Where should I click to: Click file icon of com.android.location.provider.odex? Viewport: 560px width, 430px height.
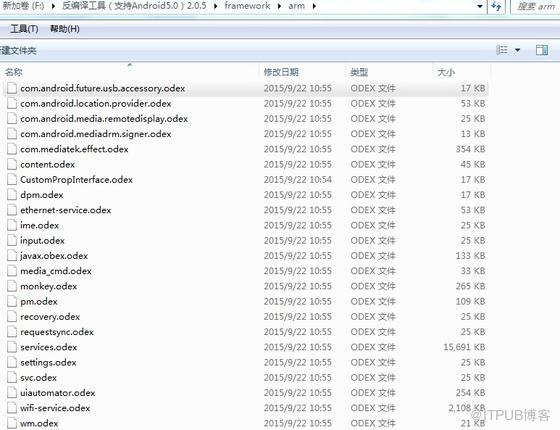point(12,104)
